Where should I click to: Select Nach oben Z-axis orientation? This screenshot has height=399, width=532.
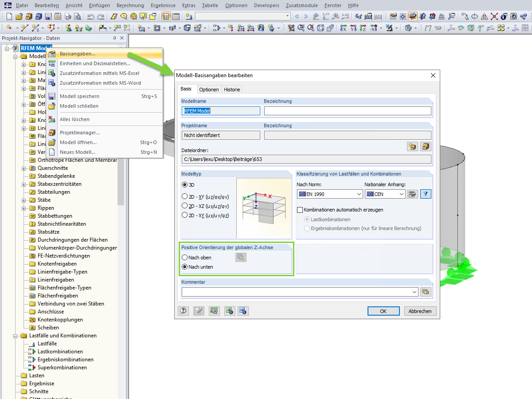point(185,258)
